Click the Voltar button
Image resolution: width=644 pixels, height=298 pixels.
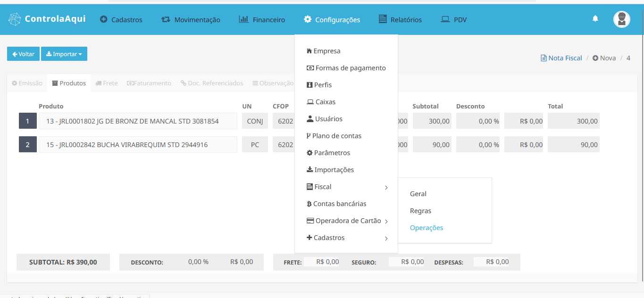pyautogui.click(x=23, y=54)
